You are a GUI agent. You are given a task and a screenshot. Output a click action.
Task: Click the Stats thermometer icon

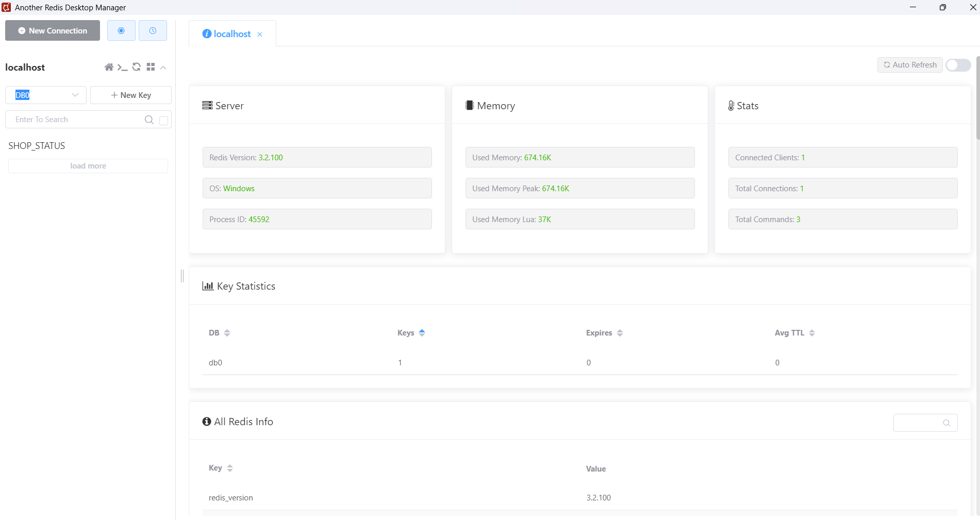click(x=731, y=106)
